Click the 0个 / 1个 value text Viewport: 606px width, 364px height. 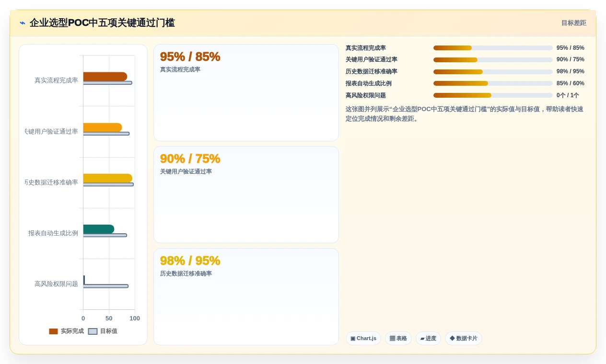(x=568, y=95)
